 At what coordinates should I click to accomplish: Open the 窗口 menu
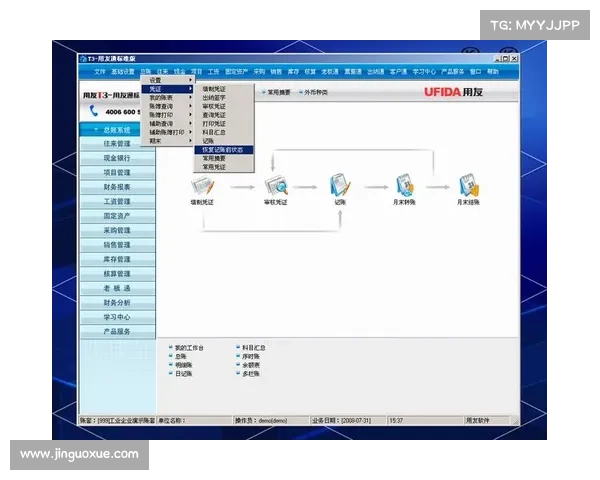(x=475, y=72)
